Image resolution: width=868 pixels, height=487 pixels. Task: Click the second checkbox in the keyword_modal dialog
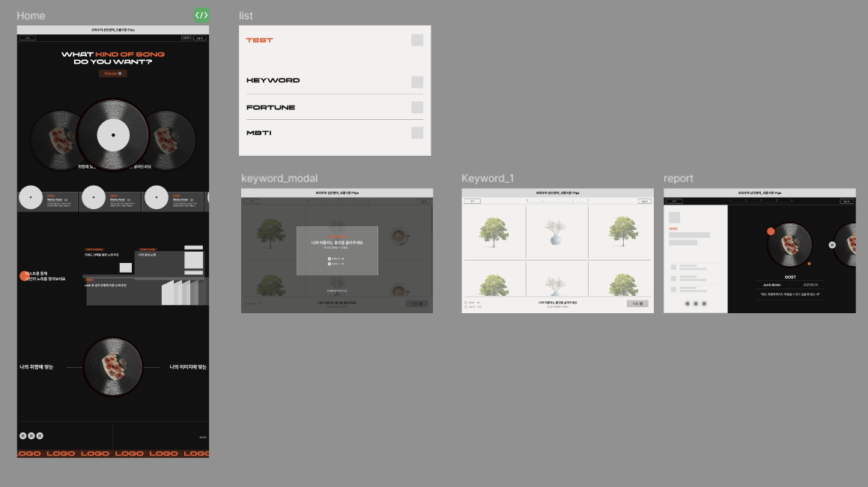tap(330, 264)
